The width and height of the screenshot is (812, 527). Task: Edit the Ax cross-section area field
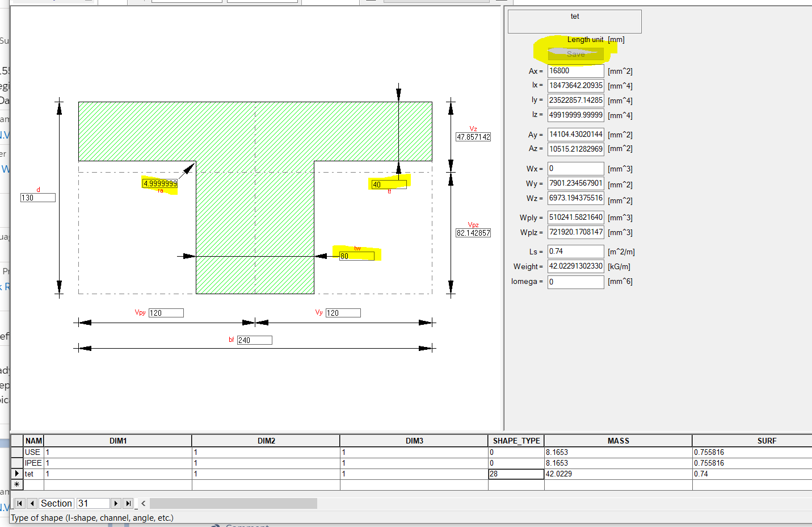pos(575,70)
